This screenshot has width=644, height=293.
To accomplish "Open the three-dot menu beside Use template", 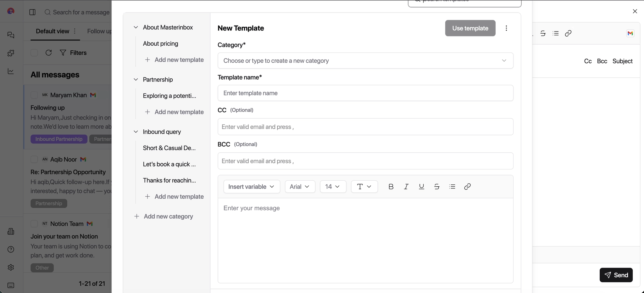I will pos(506,28).
